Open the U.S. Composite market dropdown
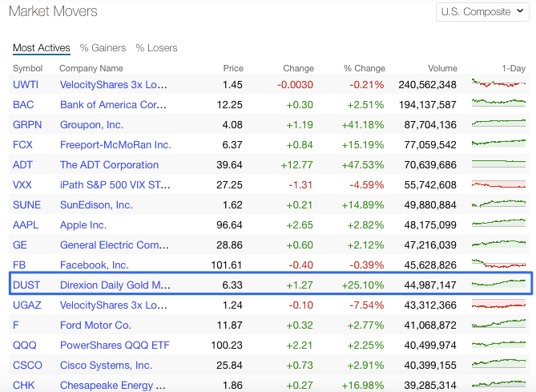 point(482,12)
